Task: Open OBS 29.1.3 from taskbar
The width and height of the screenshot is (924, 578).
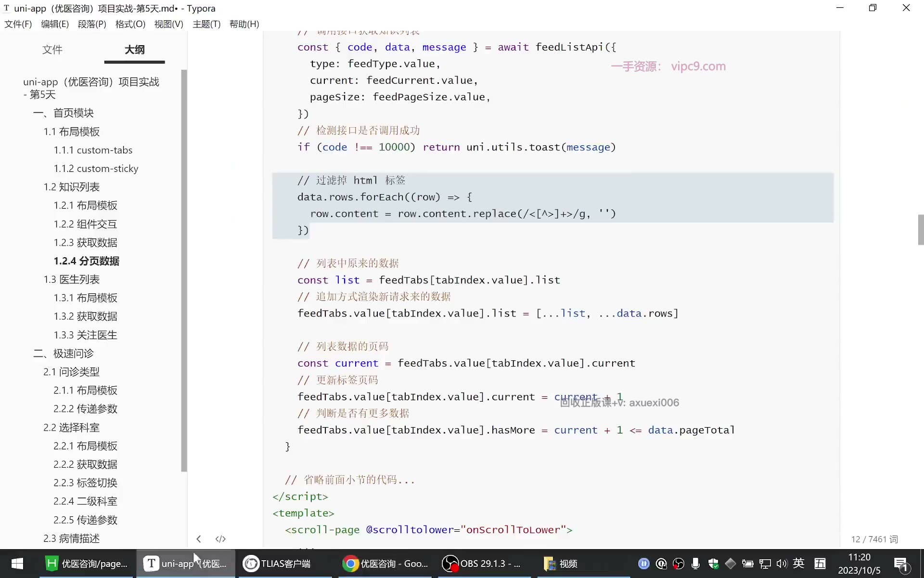Action: click(x=483, y=564)
